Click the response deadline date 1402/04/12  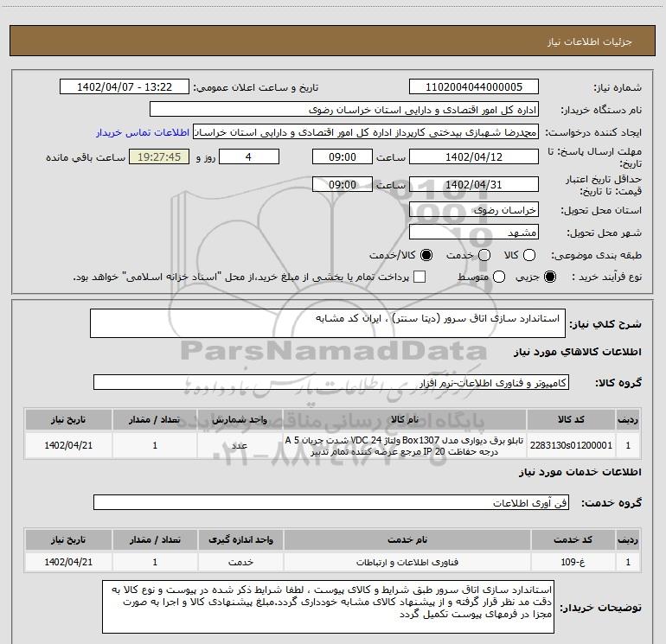coord(474,156)
